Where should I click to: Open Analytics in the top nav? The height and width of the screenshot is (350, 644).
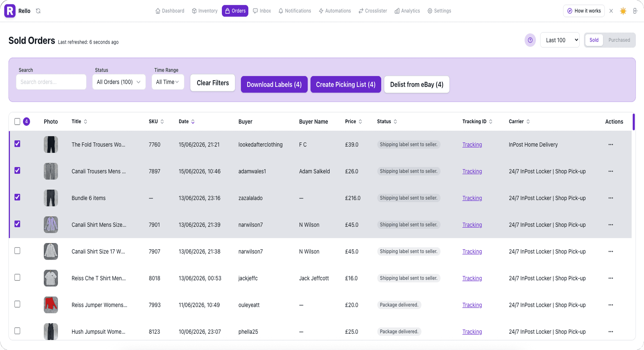tap(407, 11)
